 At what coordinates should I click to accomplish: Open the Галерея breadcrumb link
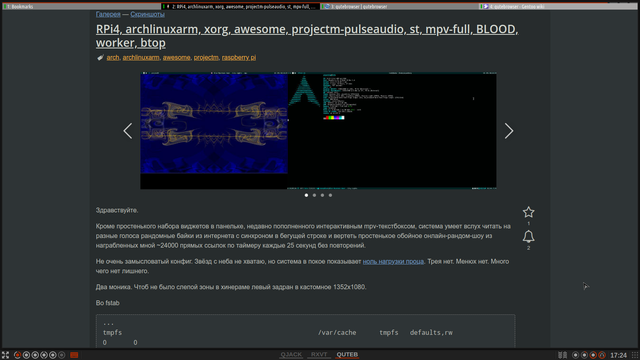(x=108, y=14)
